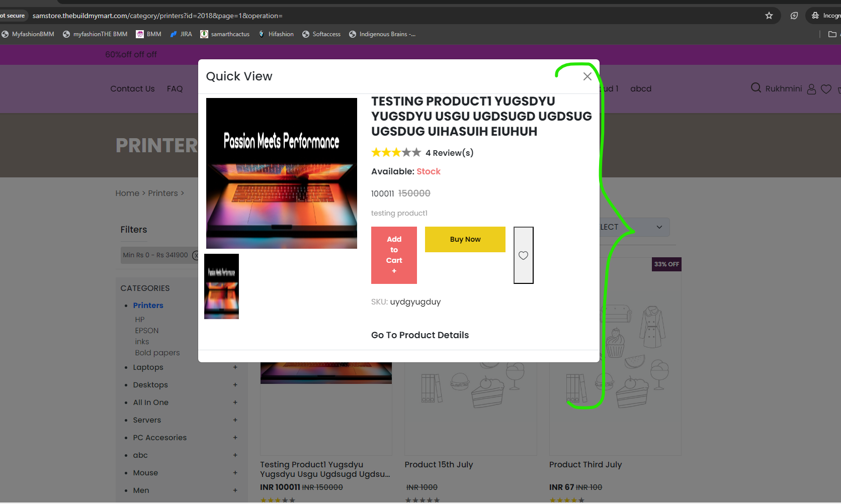Screen dimensions: 841x504
Task: Expand the All In One category
Action: click(x=235, y=402)
